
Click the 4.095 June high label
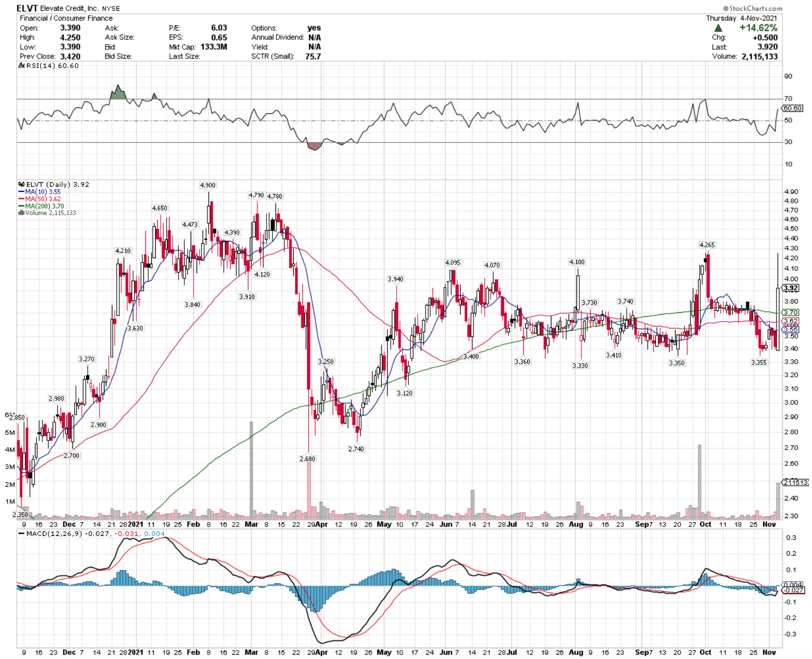(x=453, y=263)
